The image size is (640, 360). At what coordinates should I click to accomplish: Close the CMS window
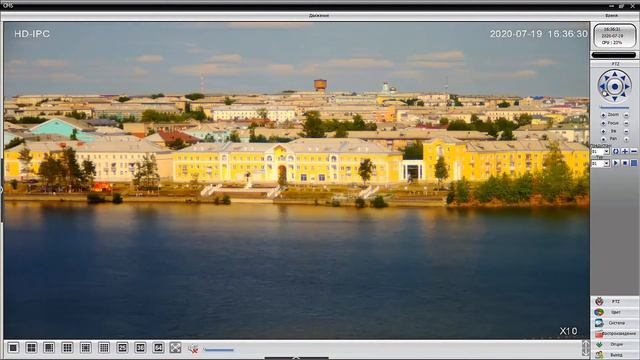pos(633,6)
